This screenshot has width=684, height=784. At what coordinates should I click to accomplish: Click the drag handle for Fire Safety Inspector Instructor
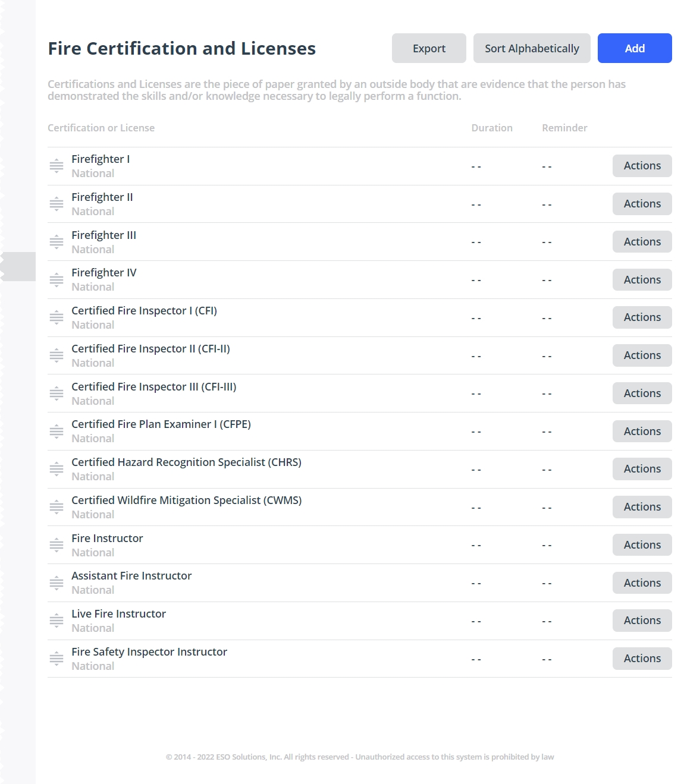[x=57, y=658]
